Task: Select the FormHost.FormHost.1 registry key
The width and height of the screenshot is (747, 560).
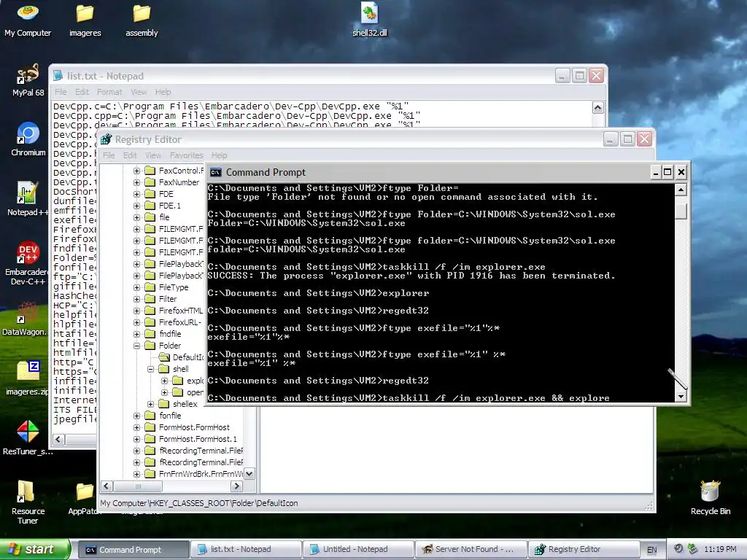Action: pos(198,439)
